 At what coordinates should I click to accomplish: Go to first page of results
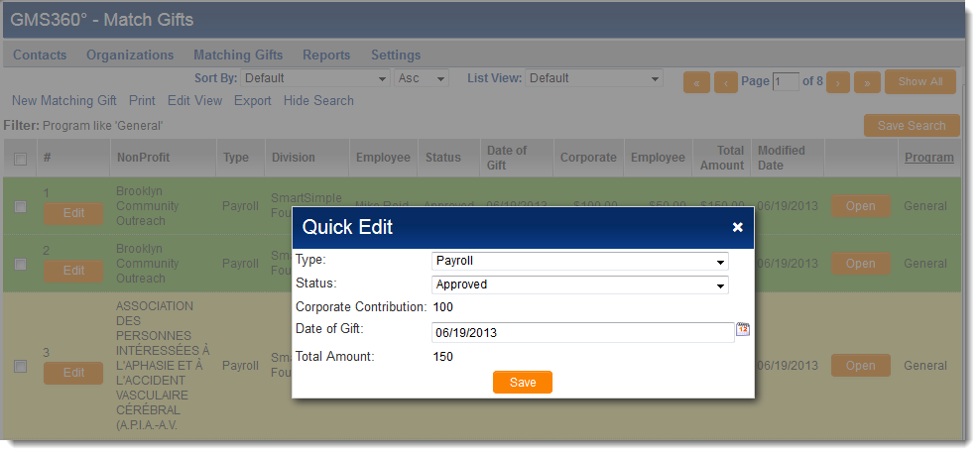(696, 82)
